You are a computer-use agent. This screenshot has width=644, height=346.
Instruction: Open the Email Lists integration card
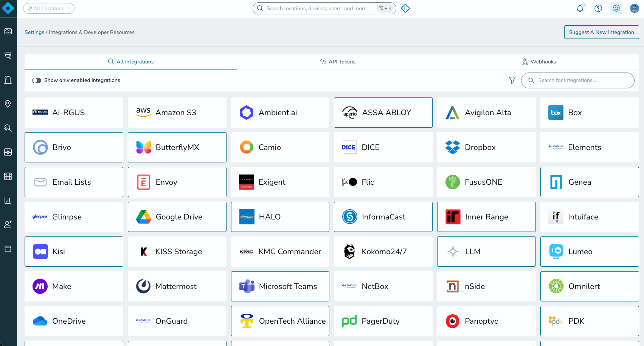74,182
